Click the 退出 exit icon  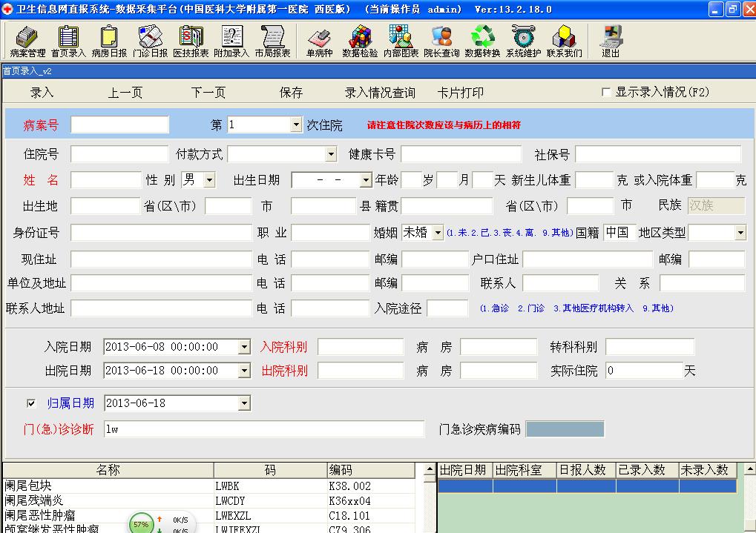(x=611, y=41)
